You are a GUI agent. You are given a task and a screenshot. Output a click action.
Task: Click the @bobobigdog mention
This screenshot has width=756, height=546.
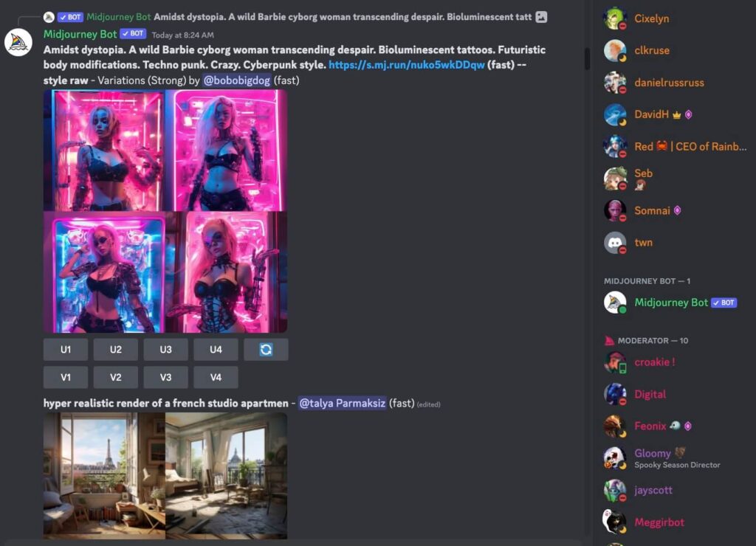(236, 80)
